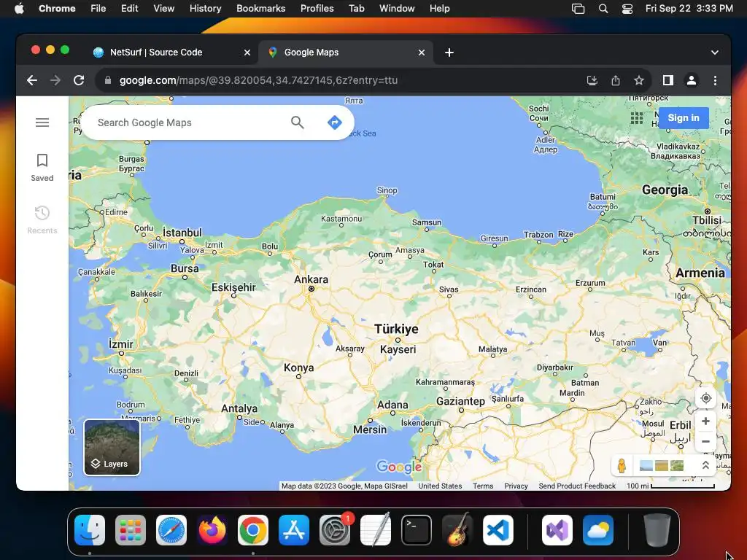This screenshot has width=747, height=560.
Task: Open the Help menu
Action: [x=439, y=8]
